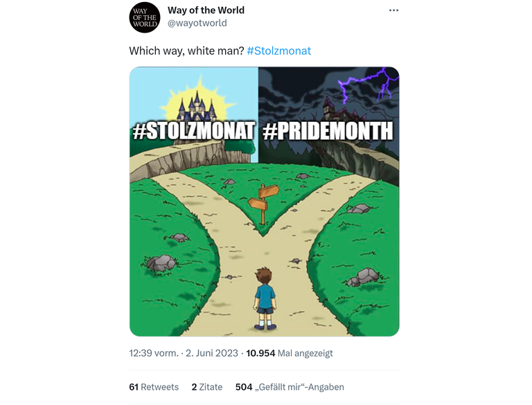
Task: Click the #PRIDEMONTH caption in the image
Action: coord(328,131)
